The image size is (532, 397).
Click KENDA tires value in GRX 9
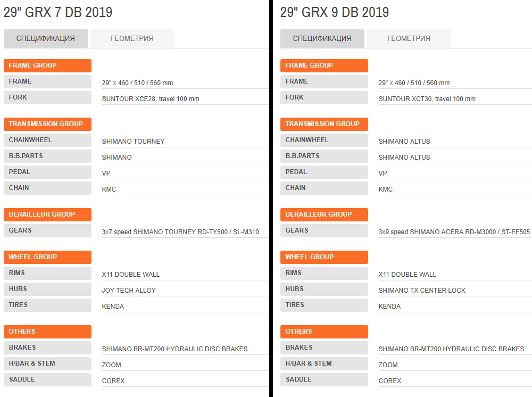(389, 307)
